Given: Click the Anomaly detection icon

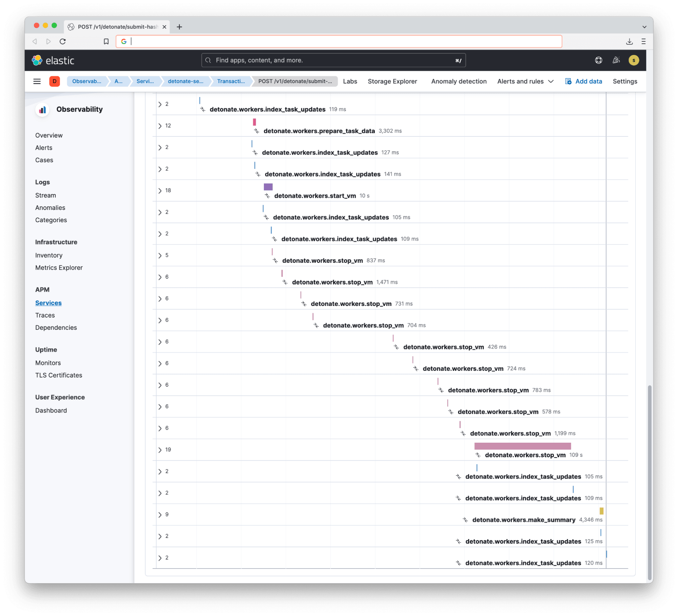Looking at the screenshot, I should 460,81.
